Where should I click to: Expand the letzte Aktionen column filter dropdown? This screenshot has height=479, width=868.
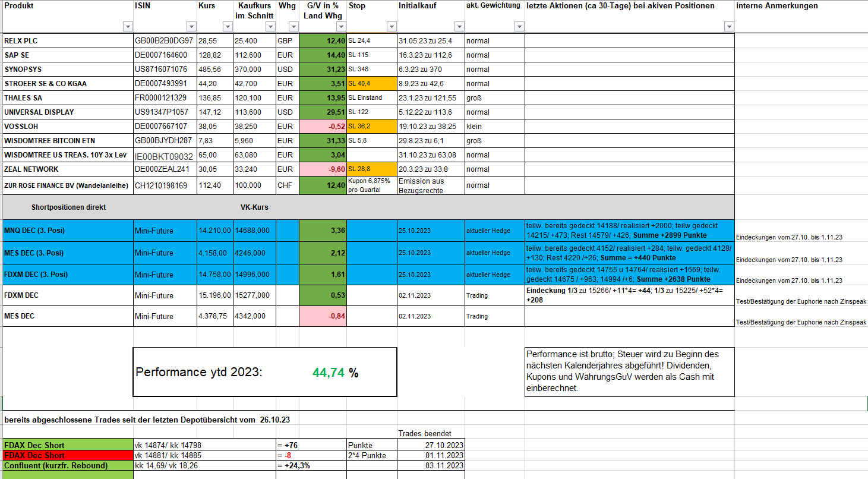[729, 27]
